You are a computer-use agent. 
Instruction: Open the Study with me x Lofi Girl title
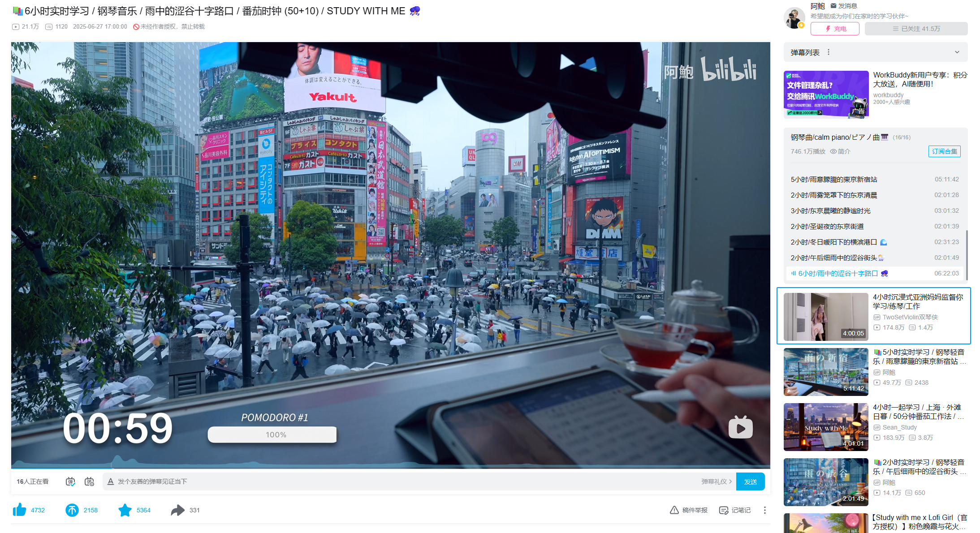tap(920, 522)
